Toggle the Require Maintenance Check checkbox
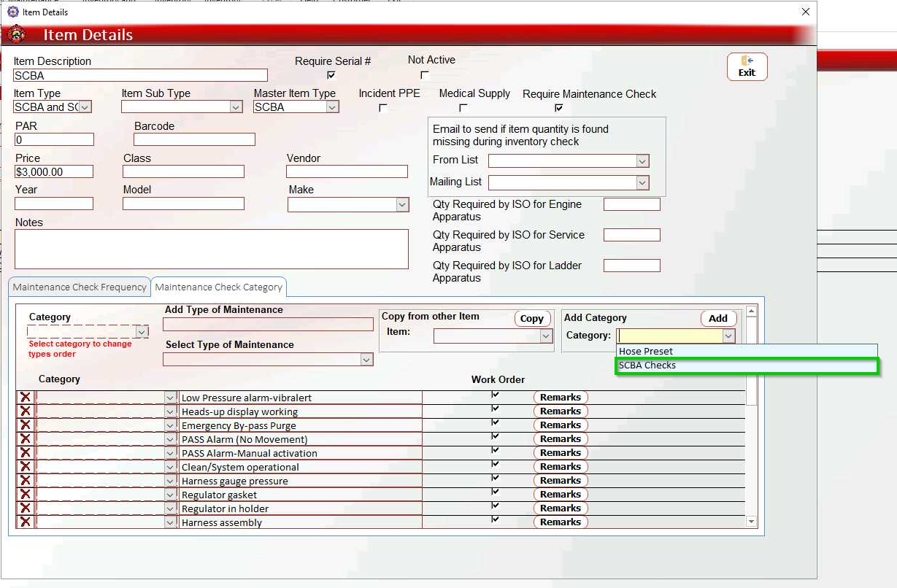This screenshot has height=588, width=897. point(558,108)
